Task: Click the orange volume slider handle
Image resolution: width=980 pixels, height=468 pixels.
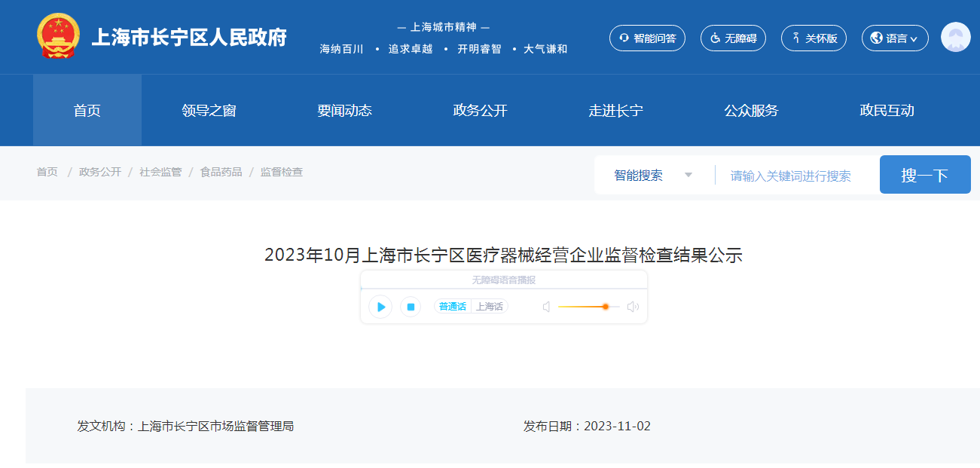Action: point(605,307)
